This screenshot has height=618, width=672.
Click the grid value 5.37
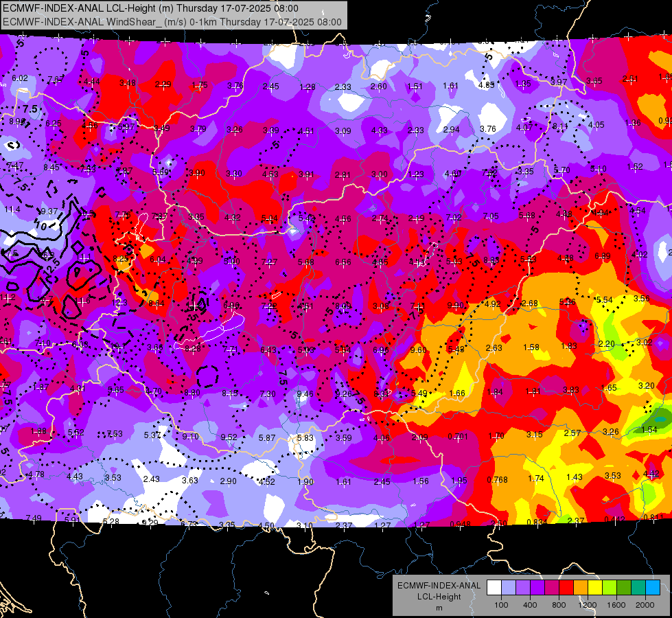[x=152, y=435]
